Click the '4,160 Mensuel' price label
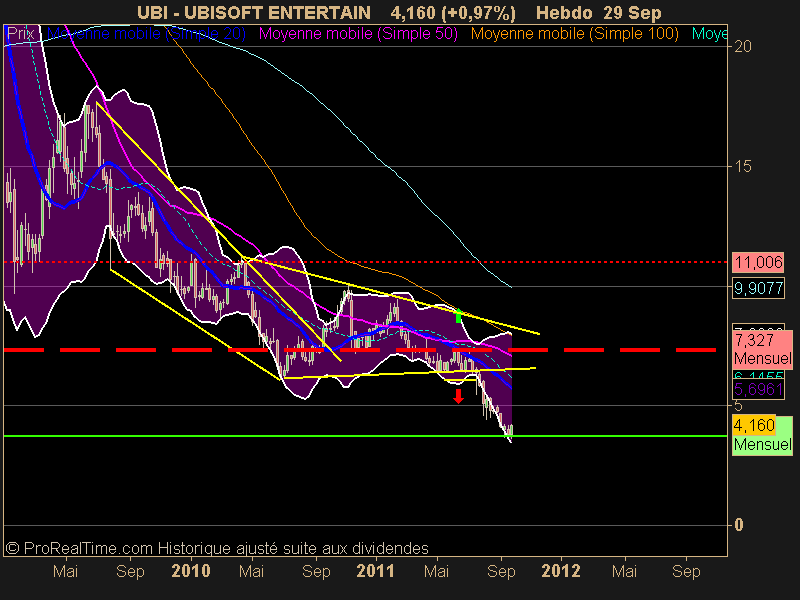The height and width of the screenshot is (600, 800). [x=762, y=435]
